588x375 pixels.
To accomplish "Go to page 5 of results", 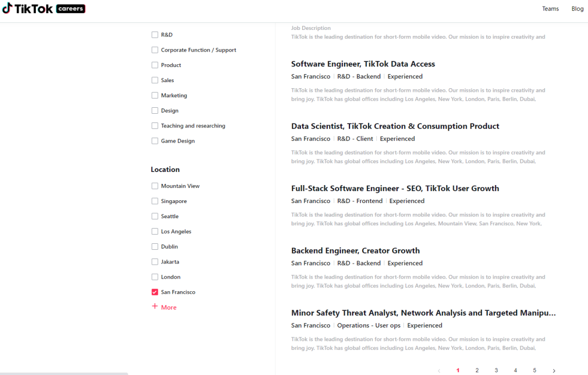I will (534, 371).
